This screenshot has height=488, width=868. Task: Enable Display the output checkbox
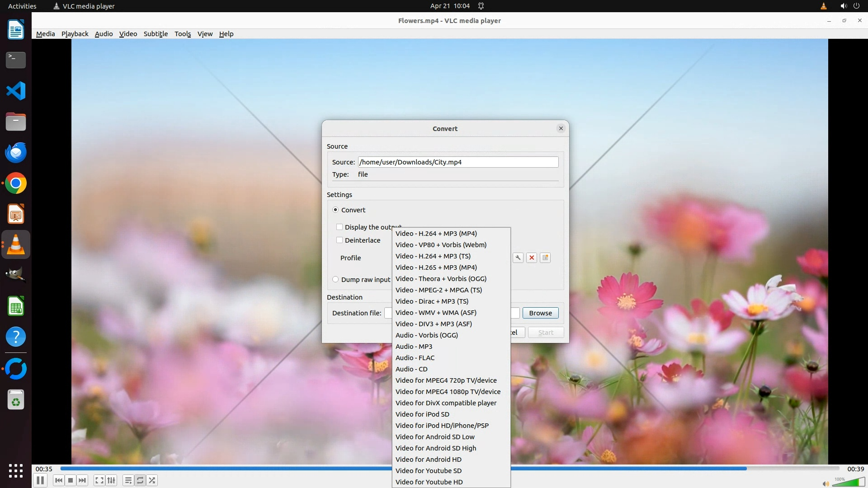click(x=340, y=227)
